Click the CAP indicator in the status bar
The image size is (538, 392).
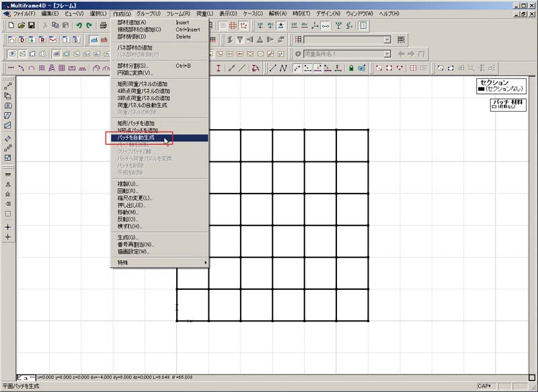coord(484,386)
